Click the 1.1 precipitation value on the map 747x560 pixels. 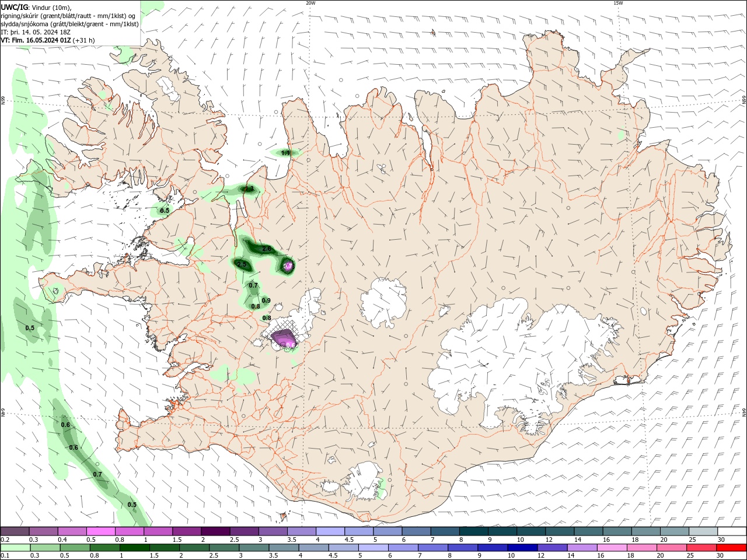[285, 153]
